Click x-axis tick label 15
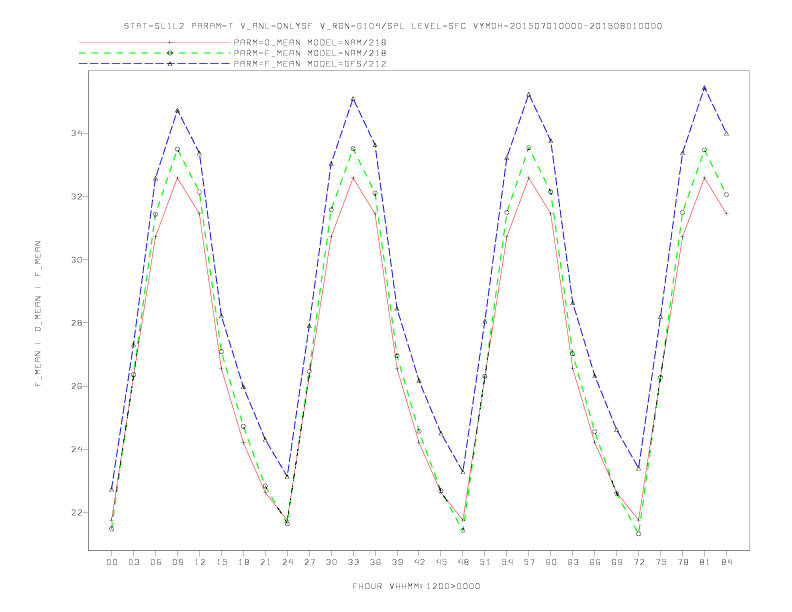Viewport: 792px width, 612px height. click(x=221, y=562)
